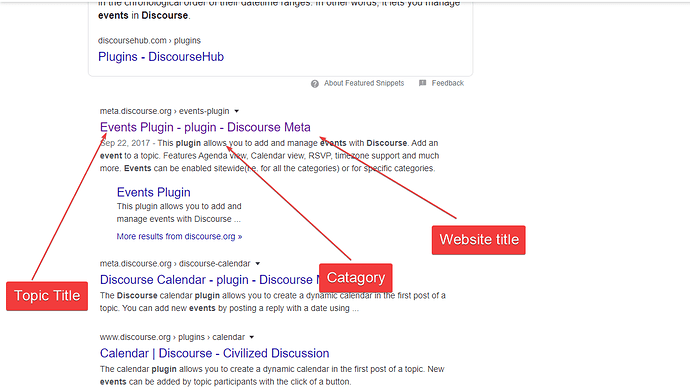Click the meta.discourse.org › events-plugin breadcrumb
The image size is (690, 392).
tap(164, 111)
